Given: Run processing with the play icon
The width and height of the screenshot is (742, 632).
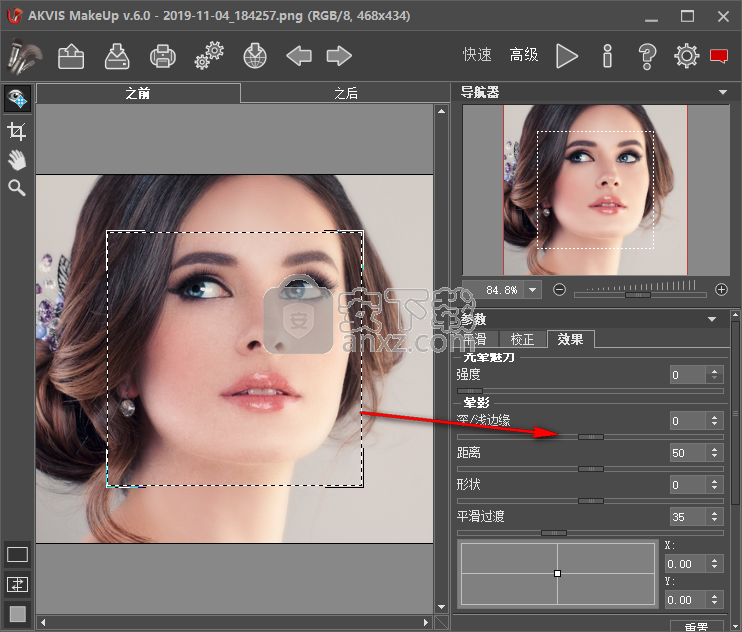Looking at the screenshot, I should pos(566,56).
